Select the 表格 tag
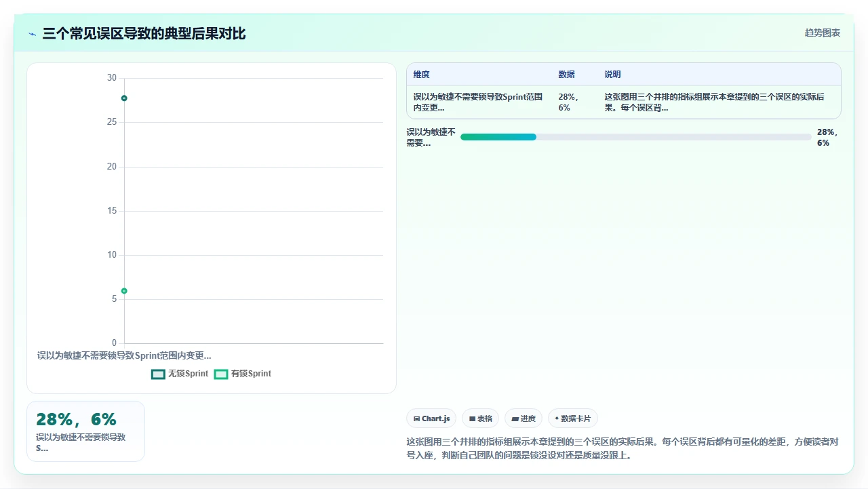 point(481,418)
